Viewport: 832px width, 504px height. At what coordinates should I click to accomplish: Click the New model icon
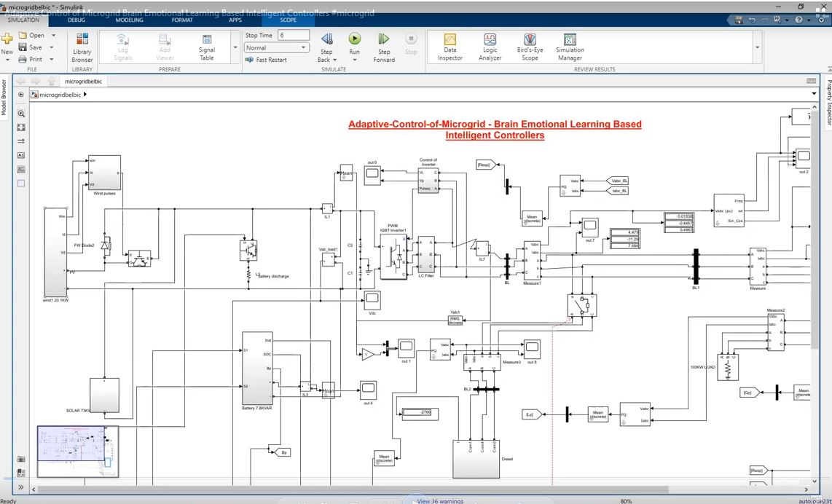[x=7, y=39]
